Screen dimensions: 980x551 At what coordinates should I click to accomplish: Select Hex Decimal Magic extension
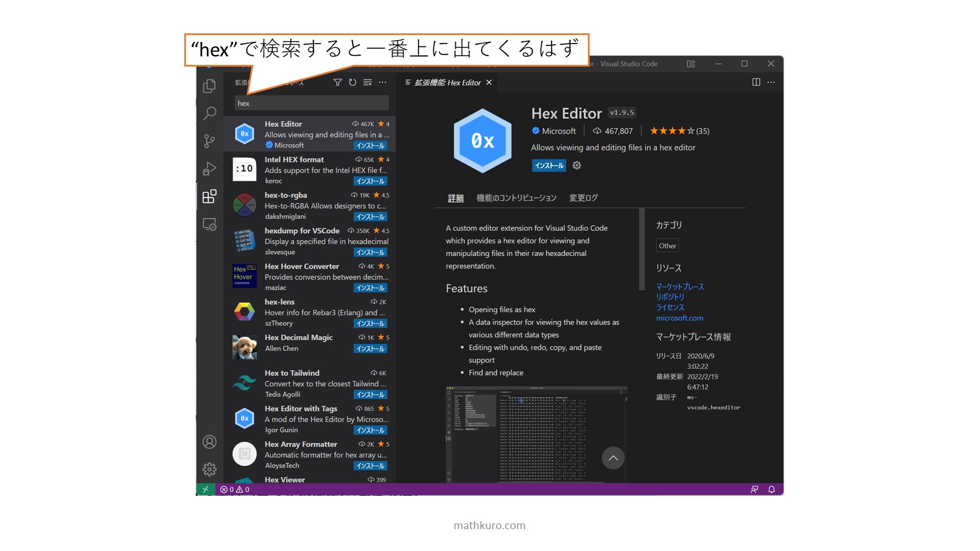click(x=309, y=348)
